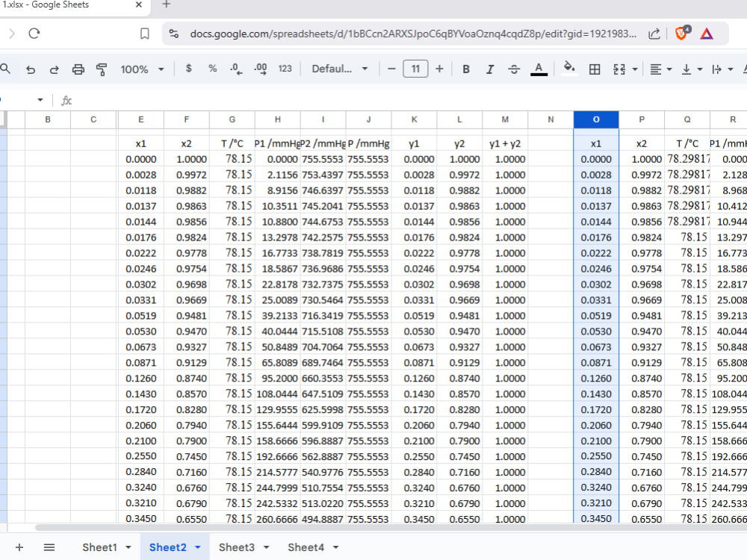Screen dimensions: 747x560
Task: Bookmark this page icon
Action: tap(145, 34)
